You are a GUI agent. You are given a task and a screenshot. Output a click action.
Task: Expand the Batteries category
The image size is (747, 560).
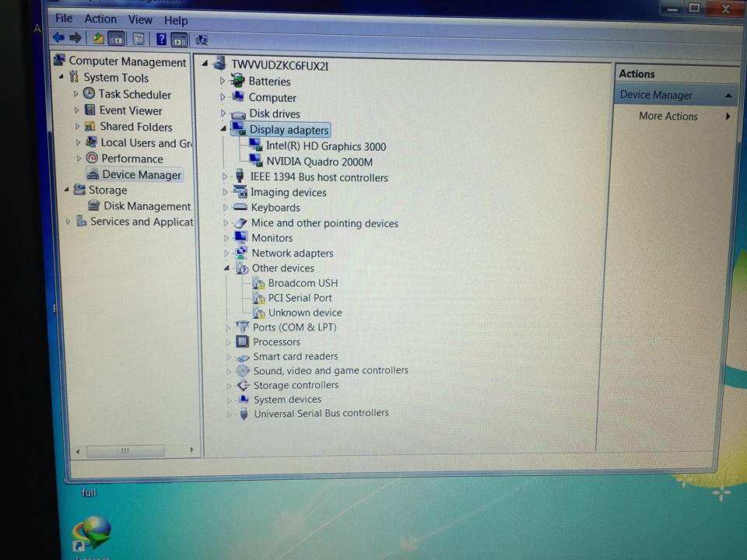pos(223,81)
